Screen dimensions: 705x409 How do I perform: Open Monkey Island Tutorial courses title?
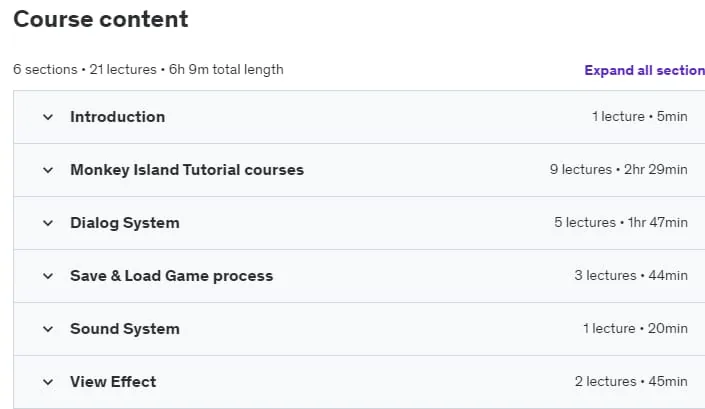(187, 170)
